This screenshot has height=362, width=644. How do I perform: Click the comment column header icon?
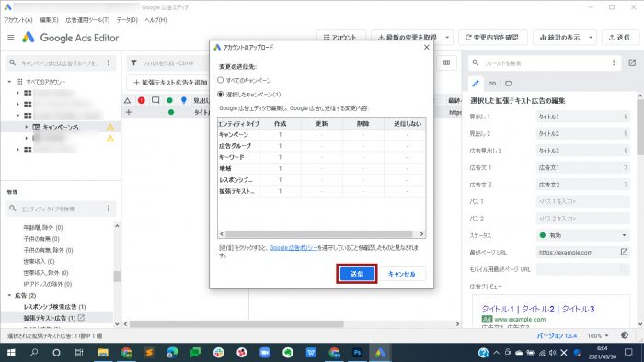point(155,100)
